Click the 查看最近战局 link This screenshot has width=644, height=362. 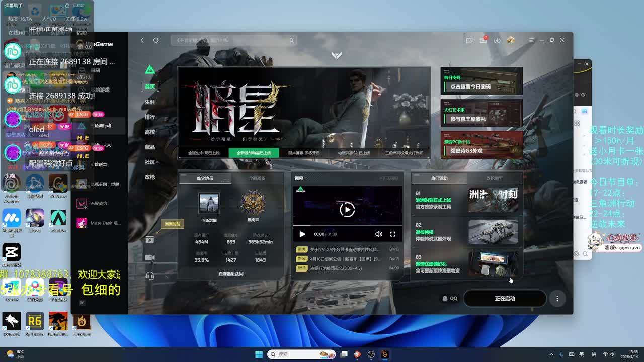coord(231,274)
